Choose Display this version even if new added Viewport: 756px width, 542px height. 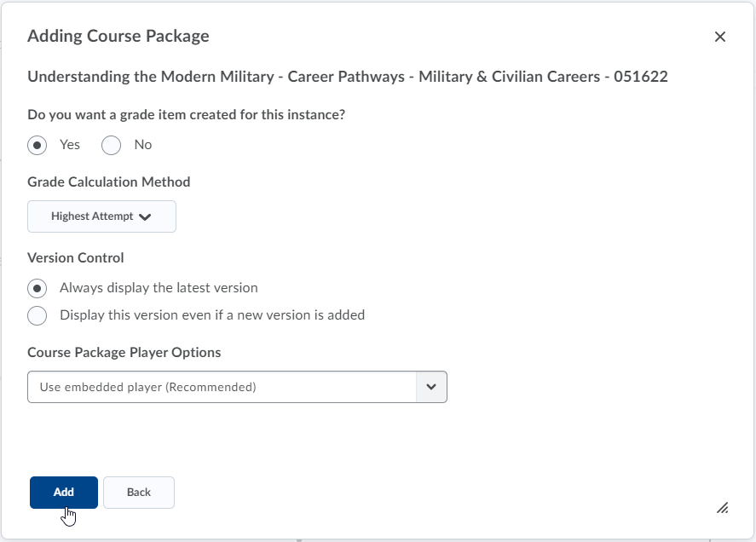(x=38, y=316)
